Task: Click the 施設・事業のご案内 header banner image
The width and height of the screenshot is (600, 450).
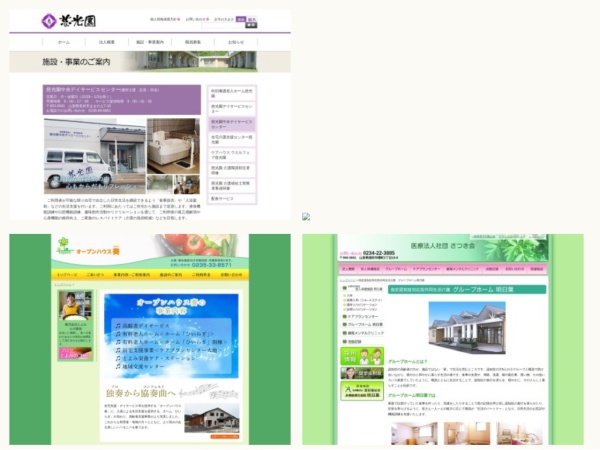Action: [150, 62]
